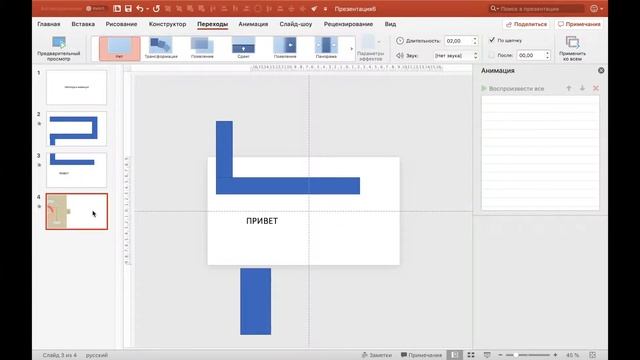Click the Длительность 02,00 field
This screenshot has height=360, width=640.
pos(458,41)
